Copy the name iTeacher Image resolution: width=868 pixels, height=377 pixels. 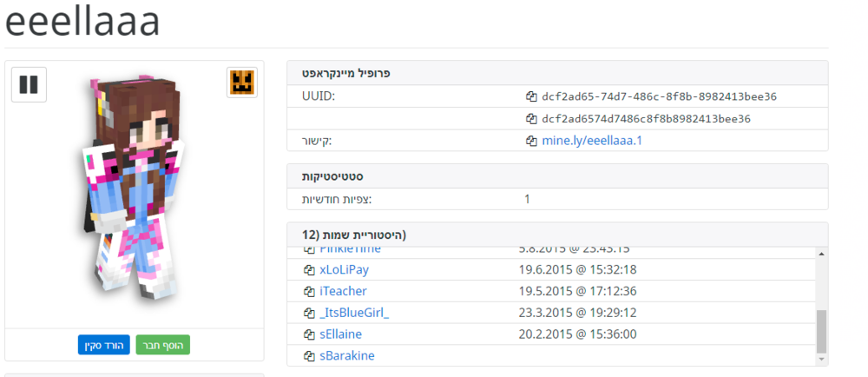click(x=309, y=292)
